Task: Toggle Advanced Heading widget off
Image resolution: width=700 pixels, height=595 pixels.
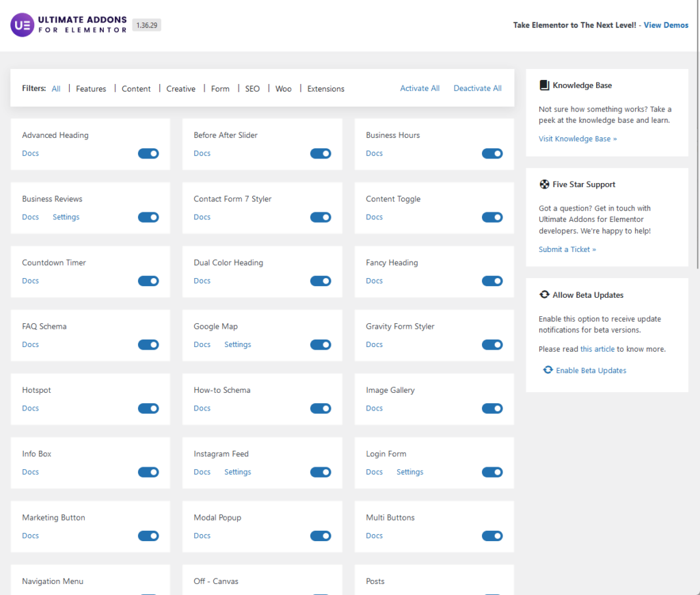Action: 148,154
